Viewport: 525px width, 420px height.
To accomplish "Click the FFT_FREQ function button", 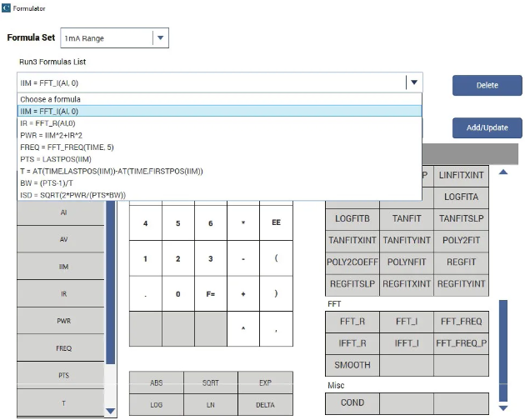I will point(461,322).
